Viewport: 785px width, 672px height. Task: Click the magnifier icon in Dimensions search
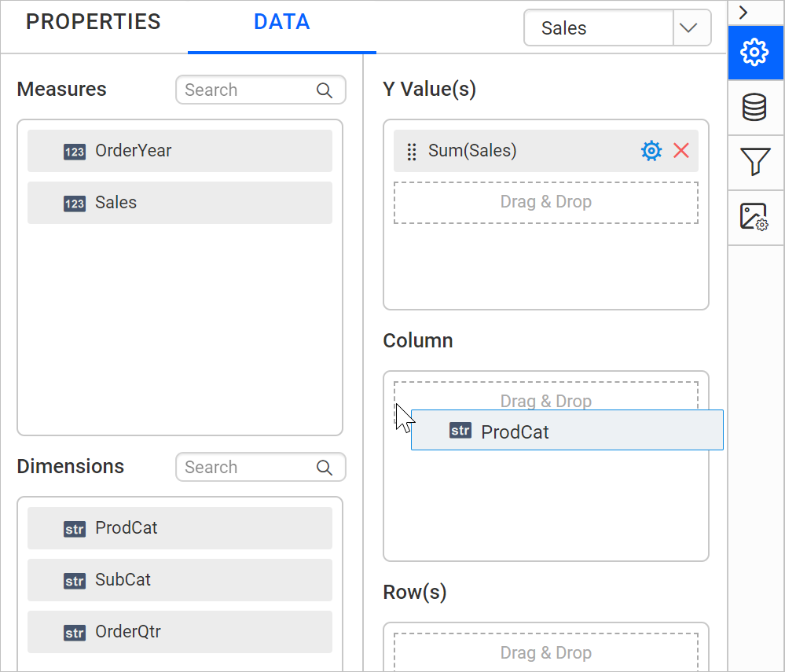pyautogui.click(x=325, y=468)
